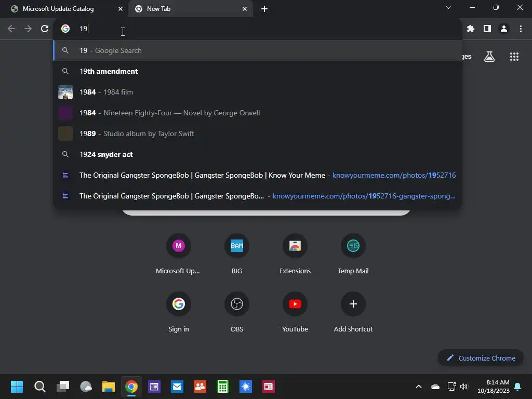The image size is (532, 399).
Task: Expand the tab search chevron
Action: point(448,7)
